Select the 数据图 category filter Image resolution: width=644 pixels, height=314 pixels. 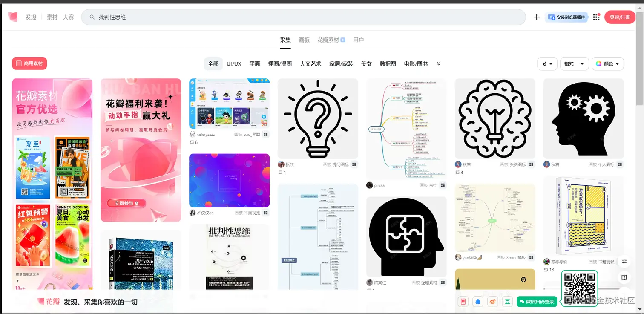[388, 64]
